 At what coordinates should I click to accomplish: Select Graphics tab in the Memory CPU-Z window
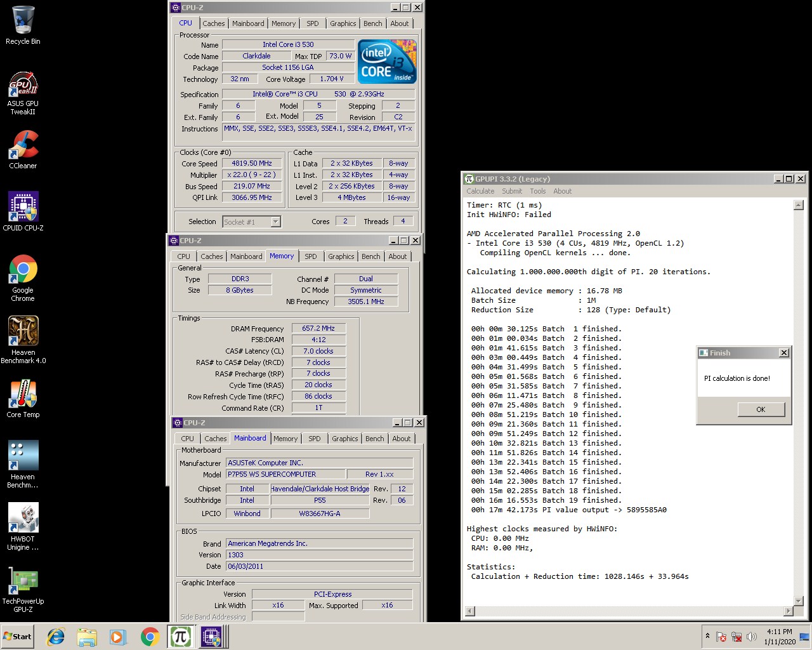pyautogui.click(x=341, y=256)
